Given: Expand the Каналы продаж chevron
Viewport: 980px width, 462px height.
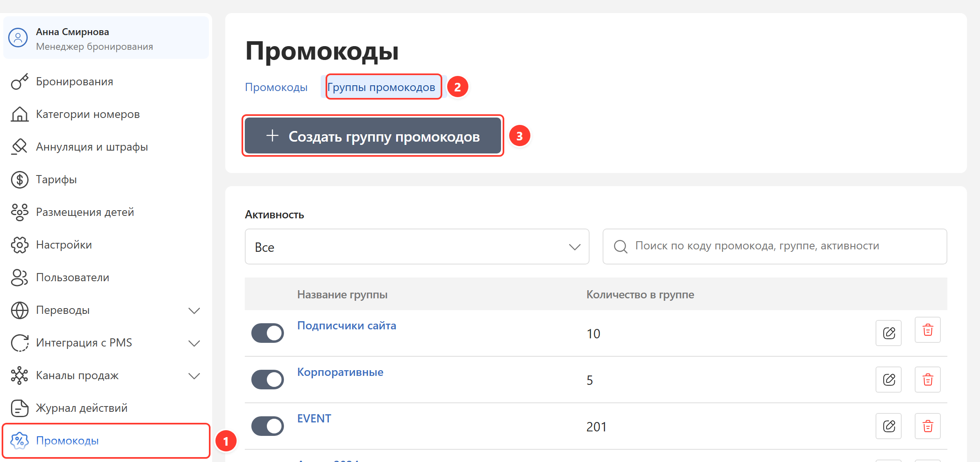Looking at the screenshot, I should coord(194,376).
